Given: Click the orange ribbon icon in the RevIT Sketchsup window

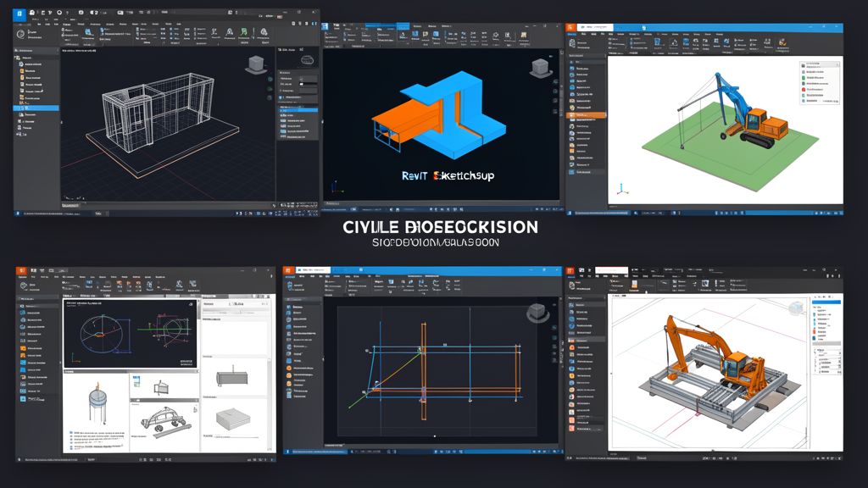Looking at the screenshot, I should click(523, 36).
